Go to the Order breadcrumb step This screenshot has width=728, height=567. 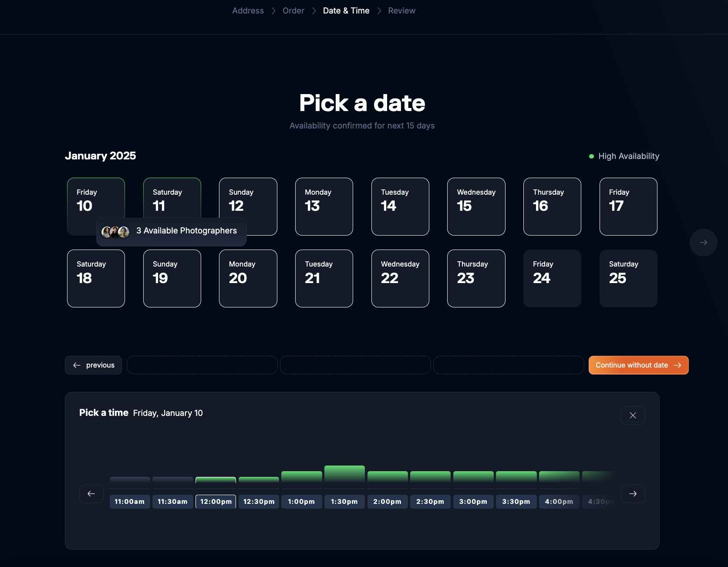pyautogui.click(x=293, y=10)
